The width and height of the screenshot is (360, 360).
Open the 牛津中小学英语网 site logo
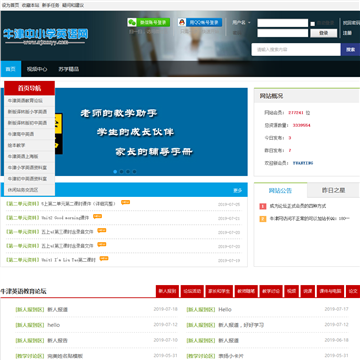coord(46,36)
